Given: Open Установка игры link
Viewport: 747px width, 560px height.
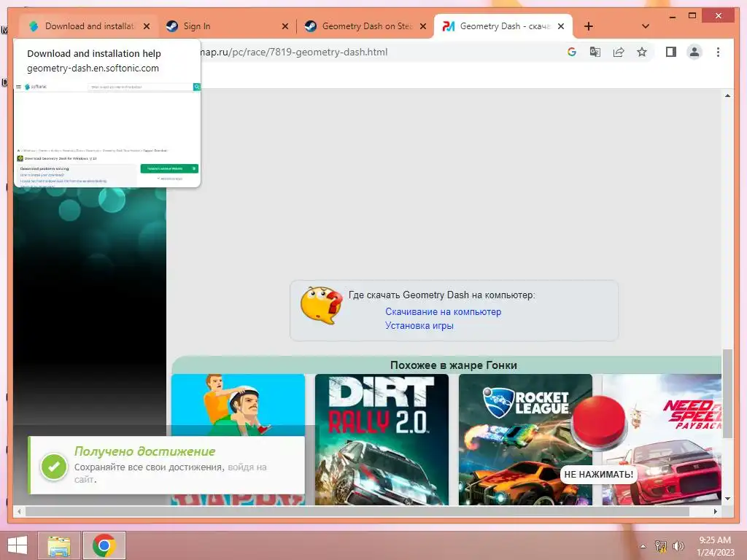Looking at the screenshot, I should (419, 326).
